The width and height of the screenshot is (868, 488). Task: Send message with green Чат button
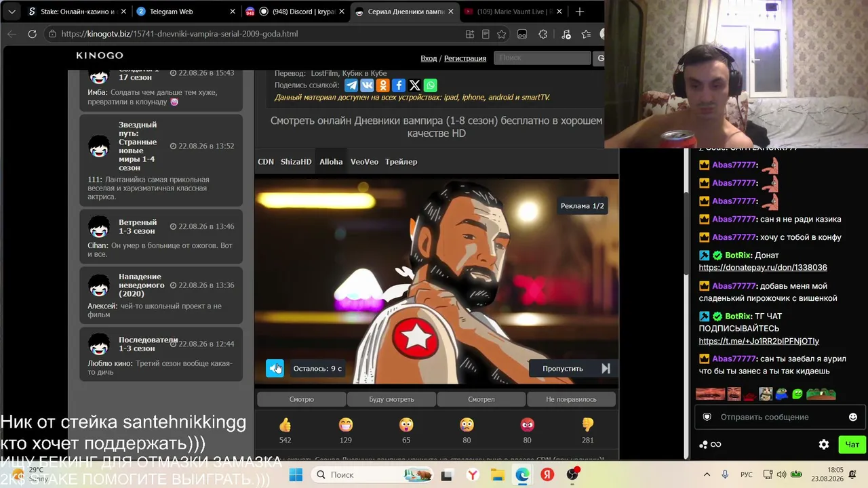[852, 445]
